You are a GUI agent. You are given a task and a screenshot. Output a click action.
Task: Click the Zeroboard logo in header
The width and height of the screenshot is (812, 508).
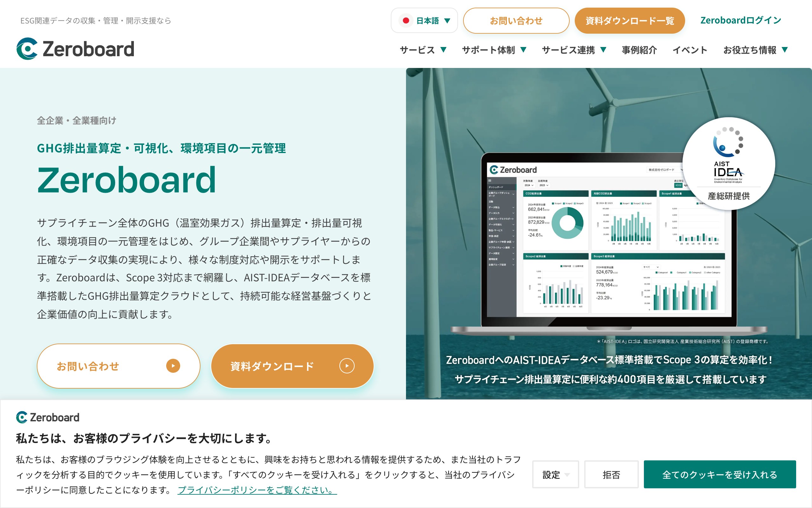point(75,49)
